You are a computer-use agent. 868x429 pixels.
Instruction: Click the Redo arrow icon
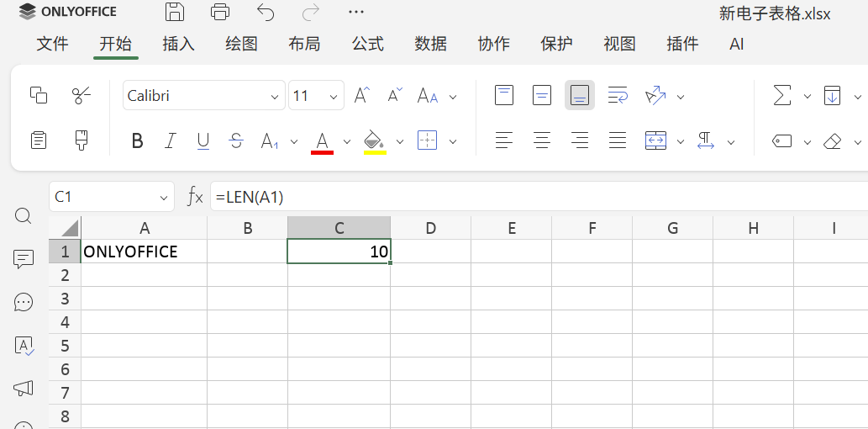pos(311,12)
